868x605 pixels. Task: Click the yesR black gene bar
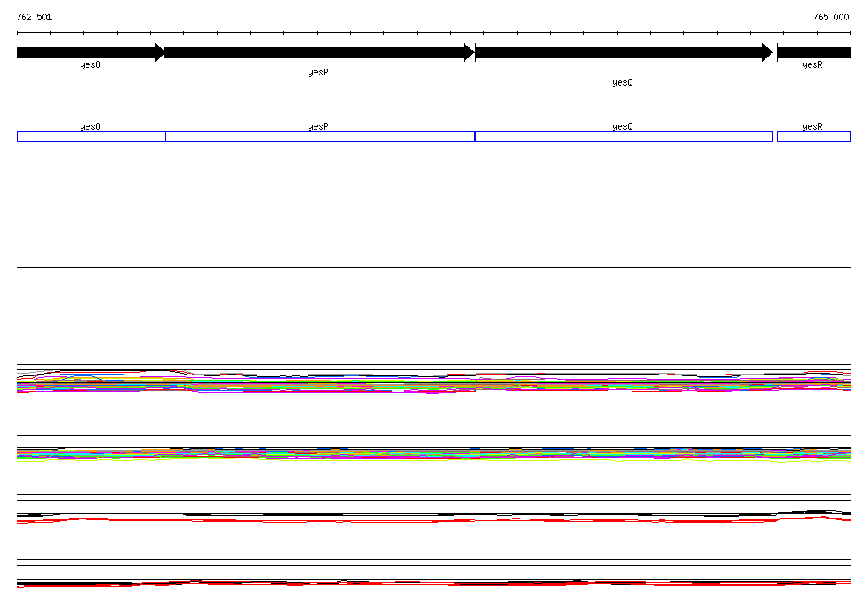pos(815,53)
